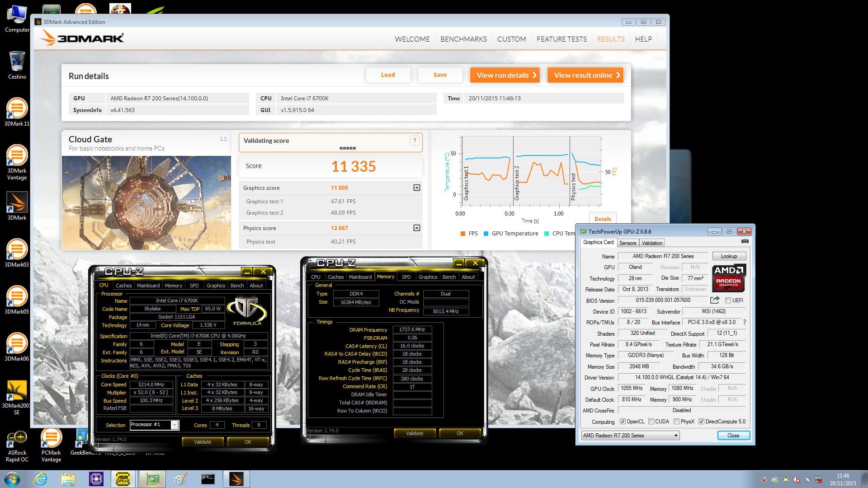Launch 3DMark03 desktop shortcut
The height and width of the screenshot is (488, 868).
(x=17, y=253)
